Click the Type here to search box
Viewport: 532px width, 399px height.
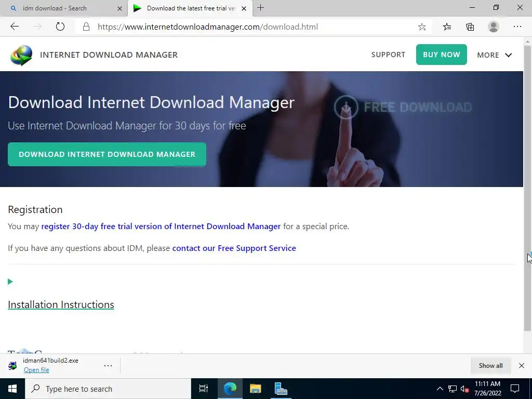click(108, 389)
